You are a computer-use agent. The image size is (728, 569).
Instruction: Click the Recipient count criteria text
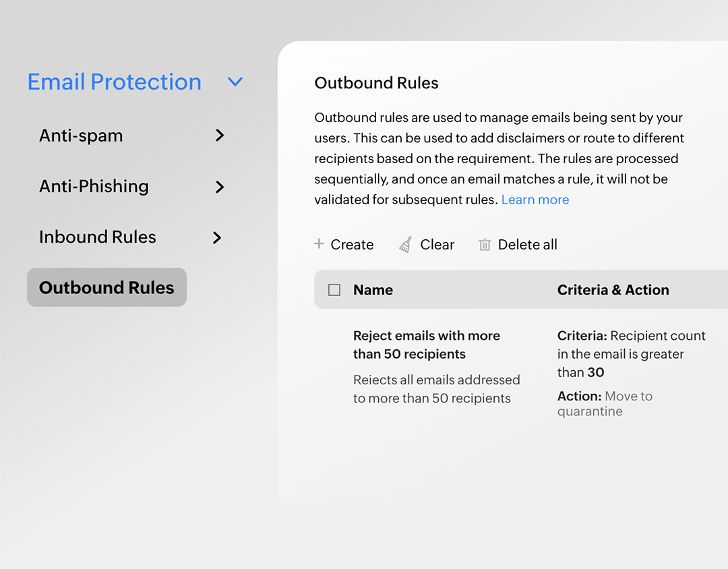(x=631, y=354)
